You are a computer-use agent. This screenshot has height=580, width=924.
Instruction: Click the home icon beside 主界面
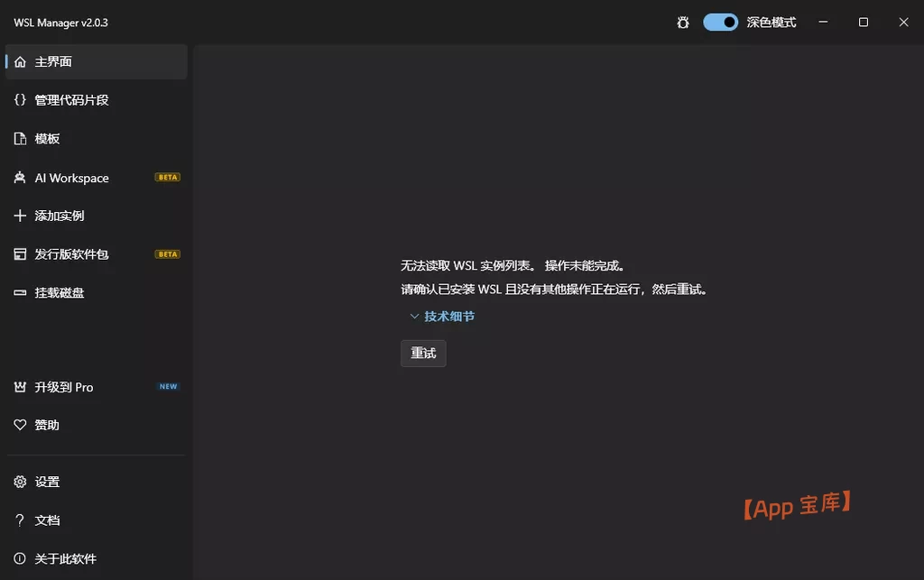click(x=20, y=62)
